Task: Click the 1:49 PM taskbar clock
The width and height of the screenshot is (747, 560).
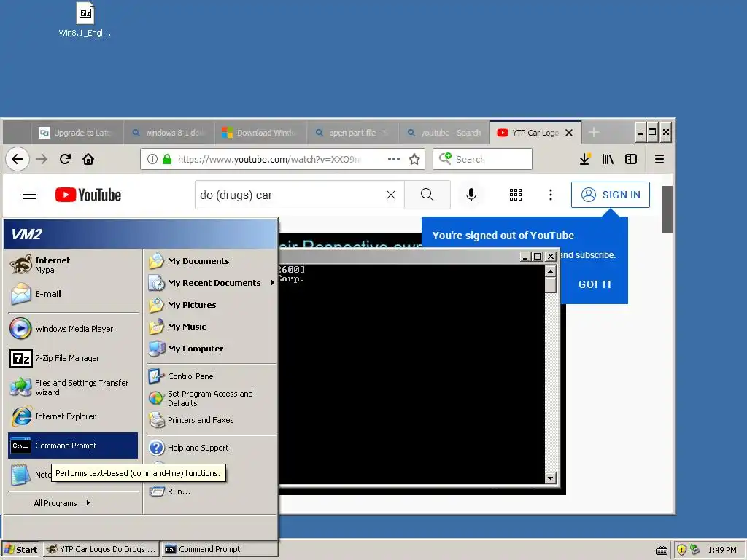Action: pos(721,550)
